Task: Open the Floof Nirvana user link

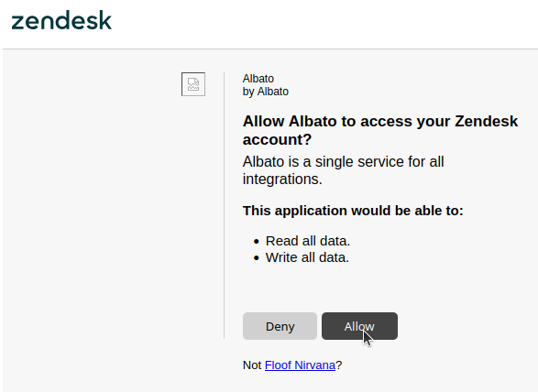Action: click(300, 365)
